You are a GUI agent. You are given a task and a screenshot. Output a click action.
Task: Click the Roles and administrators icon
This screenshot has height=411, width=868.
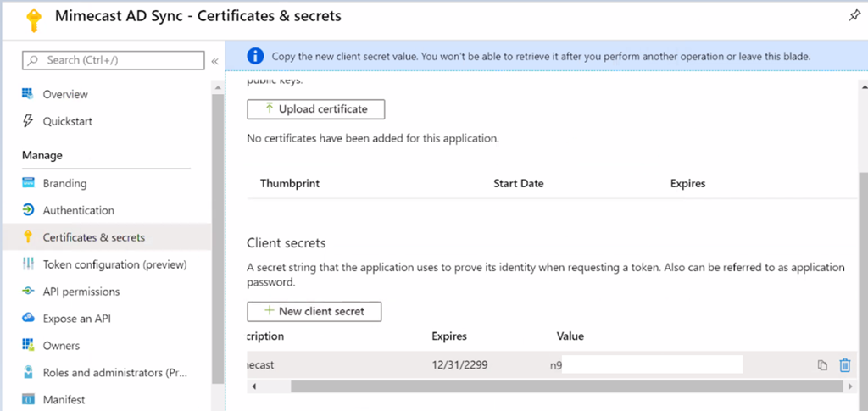[x=28, y=372]
